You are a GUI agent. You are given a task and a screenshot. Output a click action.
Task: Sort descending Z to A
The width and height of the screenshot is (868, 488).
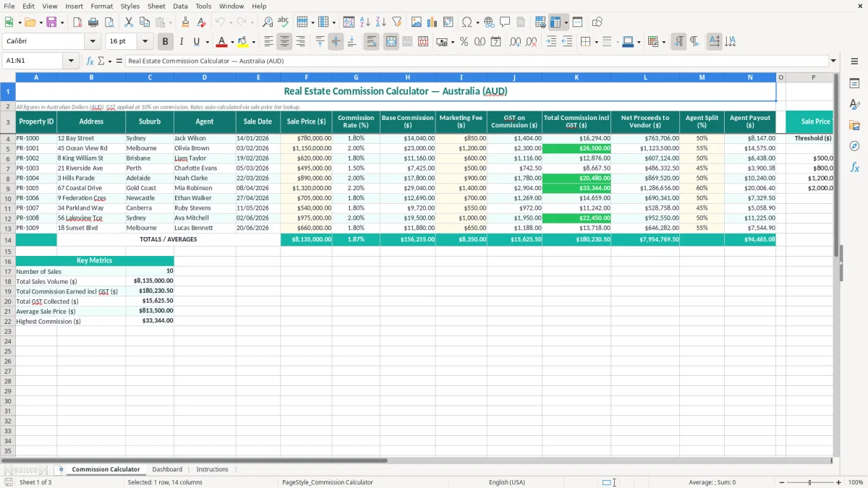(381, 22)
